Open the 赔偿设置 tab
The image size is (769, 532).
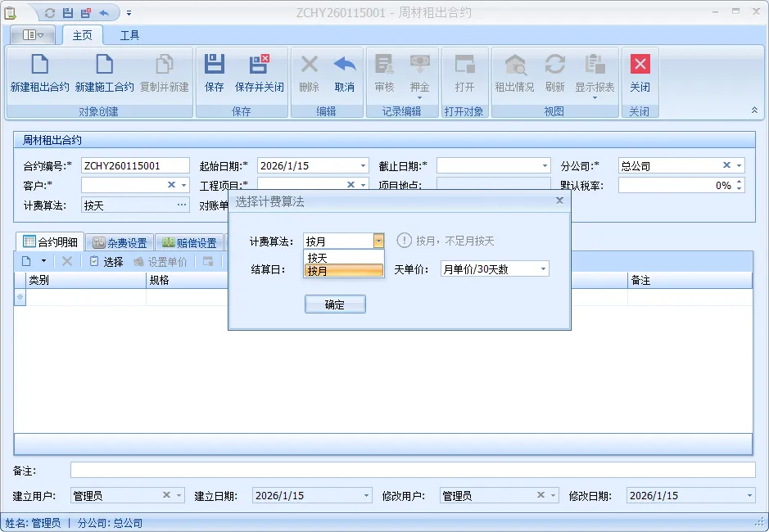click(x=189, y=243)
